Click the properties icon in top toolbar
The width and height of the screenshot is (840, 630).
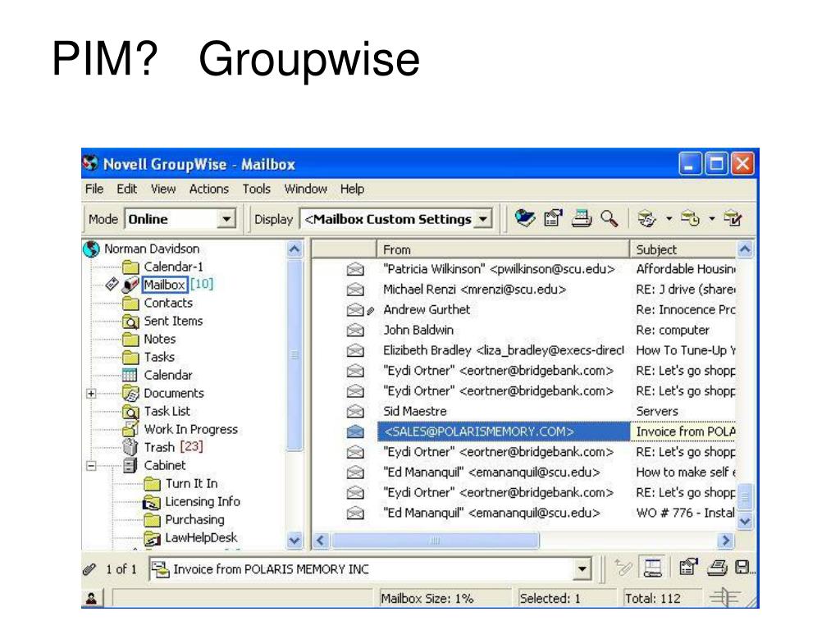pyautogui.click(x=553, y=218)
